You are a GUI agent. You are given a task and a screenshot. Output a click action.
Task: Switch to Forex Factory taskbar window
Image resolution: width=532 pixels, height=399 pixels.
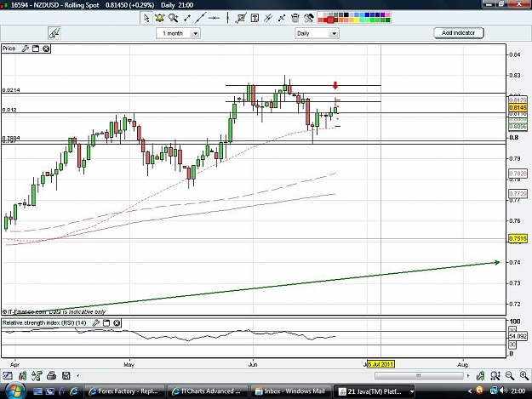pos(124,391)
